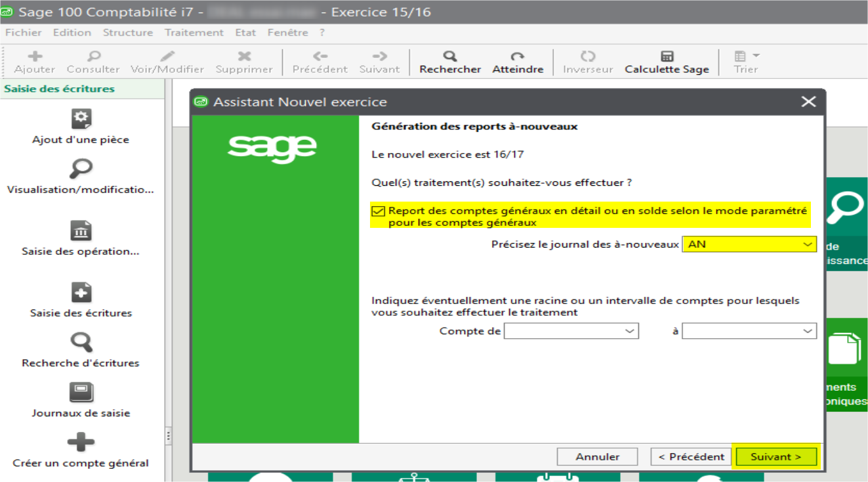Click the Annuler button
Screen dimensions: 868x482
597,457
